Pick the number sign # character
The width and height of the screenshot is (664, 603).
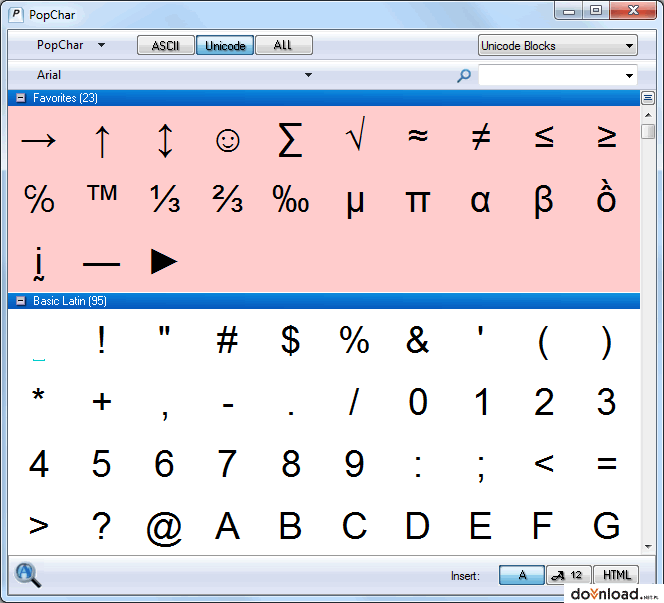[228, 340]
